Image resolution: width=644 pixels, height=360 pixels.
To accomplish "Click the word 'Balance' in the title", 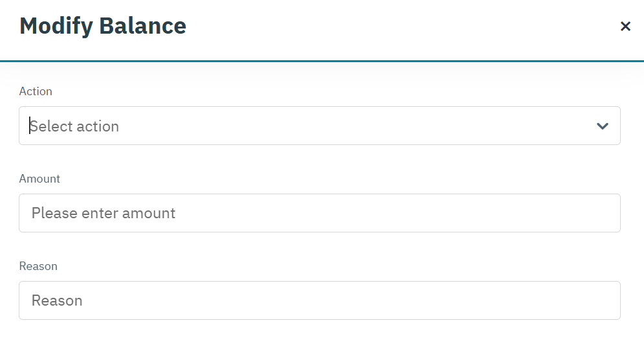I will point(142,26).
